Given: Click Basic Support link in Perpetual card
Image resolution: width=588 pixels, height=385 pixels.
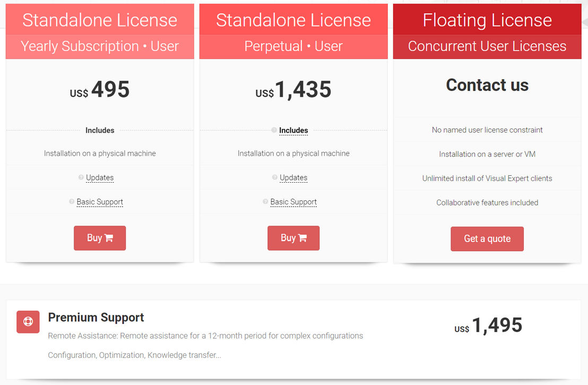Looking at the screenshot, I should coord(293,202).
